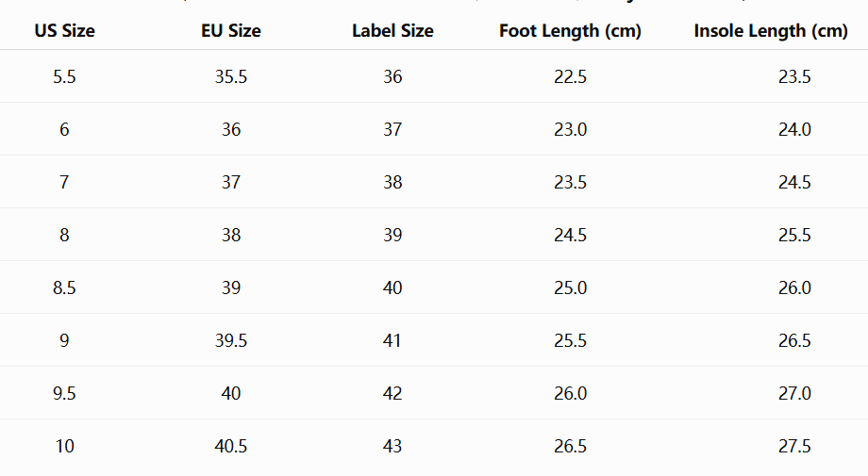Click label size 42 cell
The width and height of the screenshot is (868, 476).
click(x=392, y=394)
